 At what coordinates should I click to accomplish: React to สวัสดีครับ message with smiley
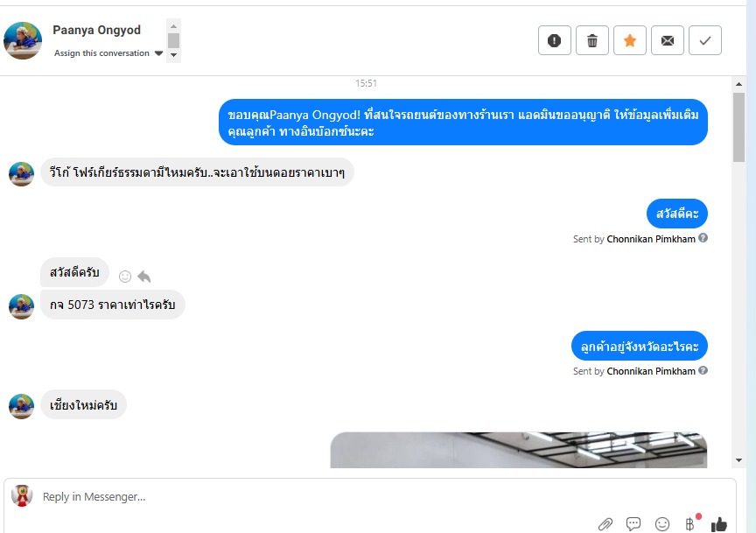(x=125, y=277)
